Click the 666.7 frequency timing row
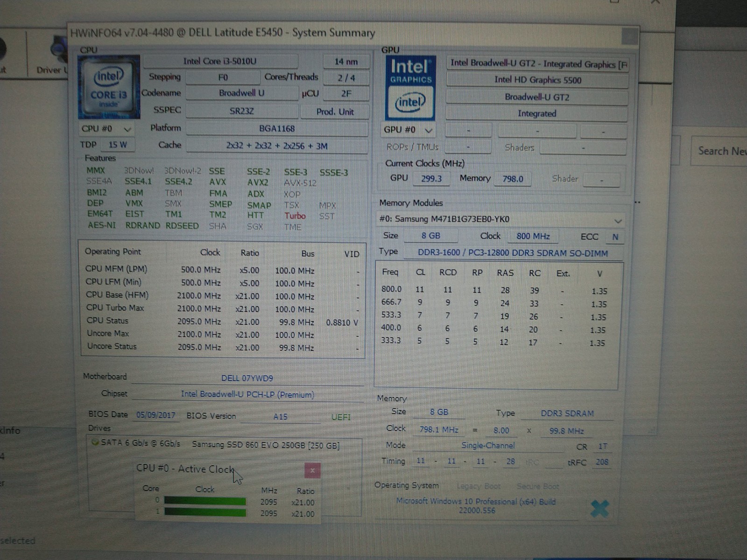The image size is (747, 560). pyautogui.click(x=495, y=303)
